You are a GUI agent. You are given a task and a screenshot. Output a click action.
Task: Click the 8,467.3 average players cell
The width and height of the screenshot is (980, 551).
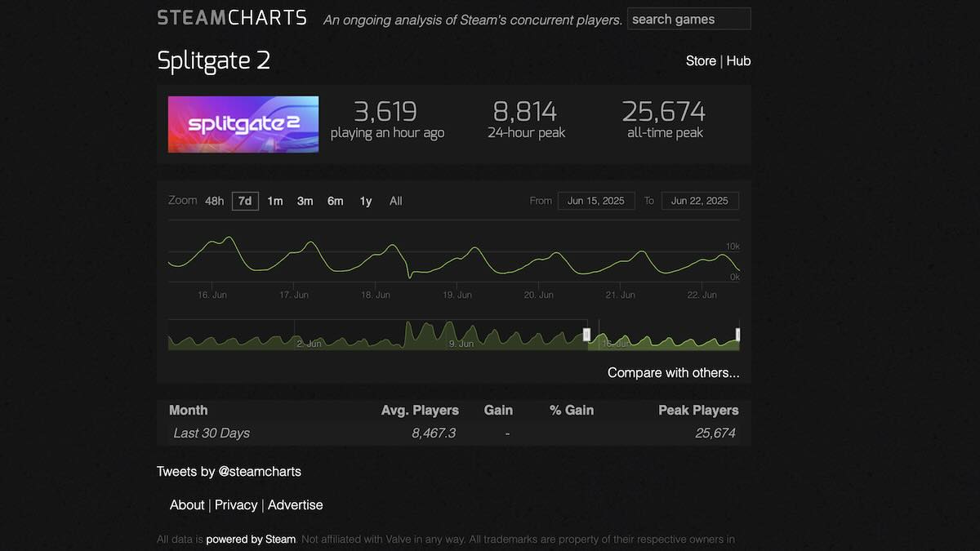click(434, 433)
